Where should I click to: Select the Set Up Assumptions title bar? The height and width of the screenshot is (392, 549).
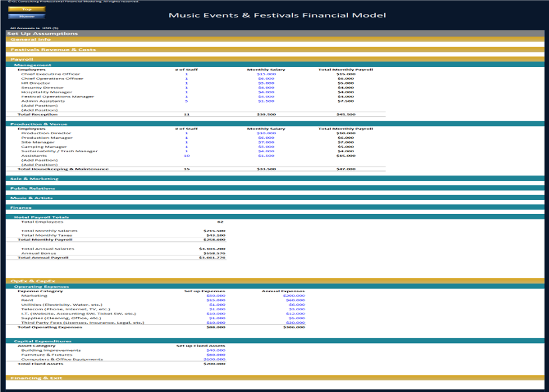click(275, 34)
